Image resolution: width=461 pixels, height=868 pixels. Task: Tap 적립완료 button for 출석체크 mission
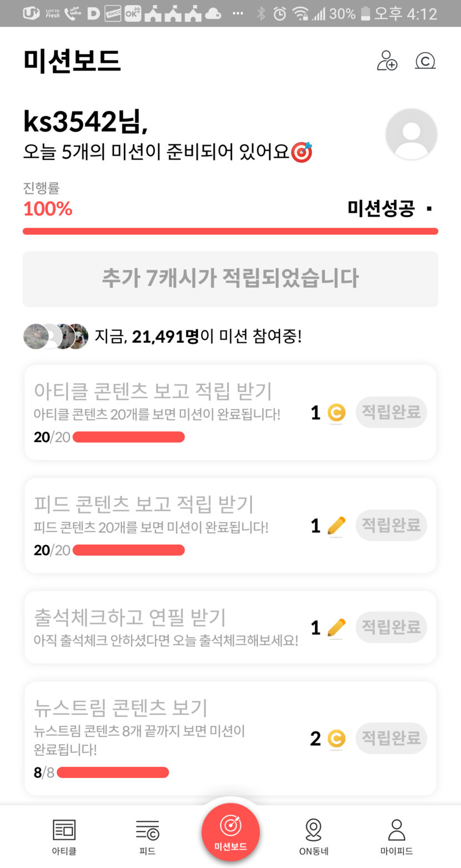point(391,627)
